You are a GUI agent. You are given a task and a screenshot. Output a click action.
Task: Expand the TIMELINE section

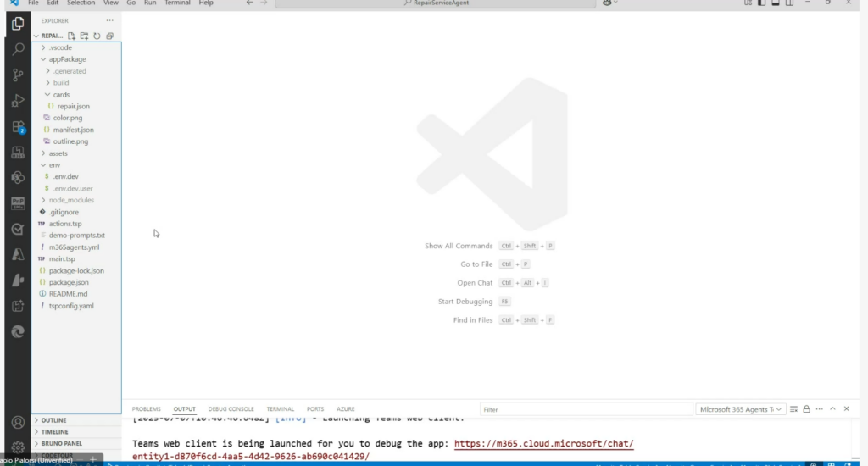tap(54, 432)
